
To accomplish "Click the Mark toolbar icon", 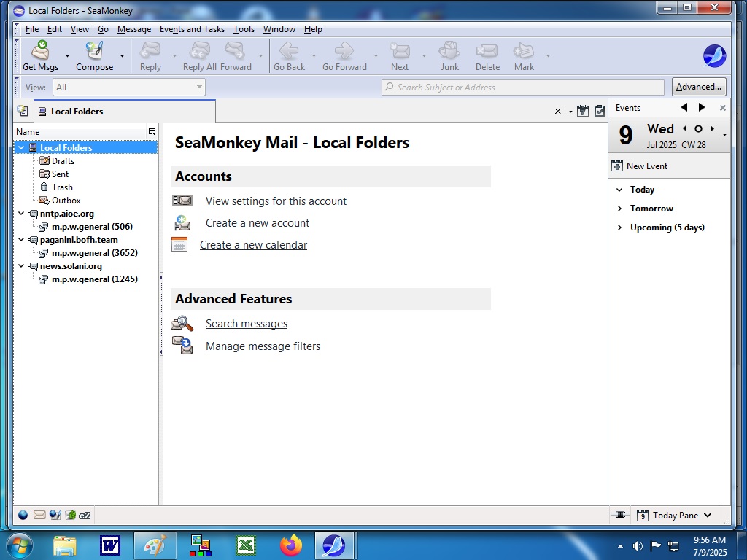I will (524, 50).
